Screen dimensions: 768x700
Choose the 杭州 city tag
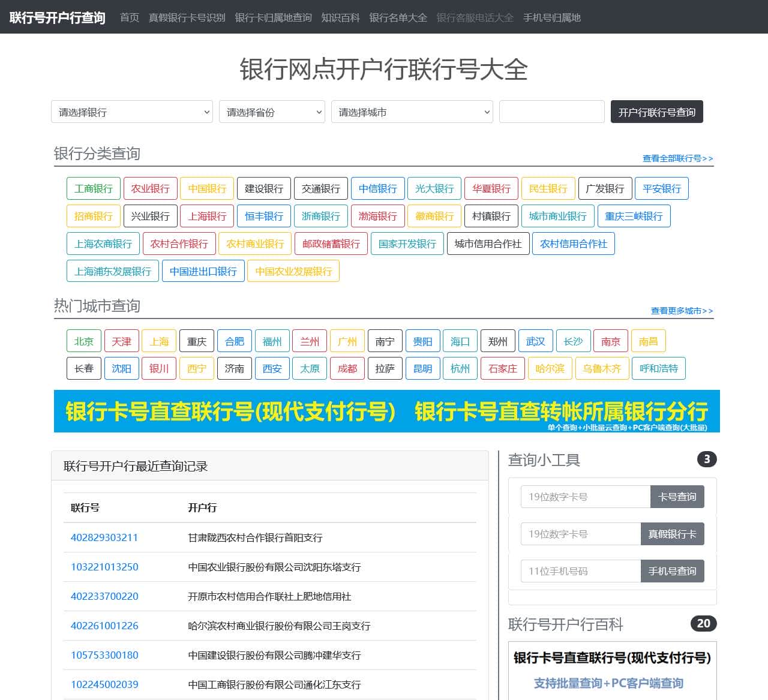460,368
